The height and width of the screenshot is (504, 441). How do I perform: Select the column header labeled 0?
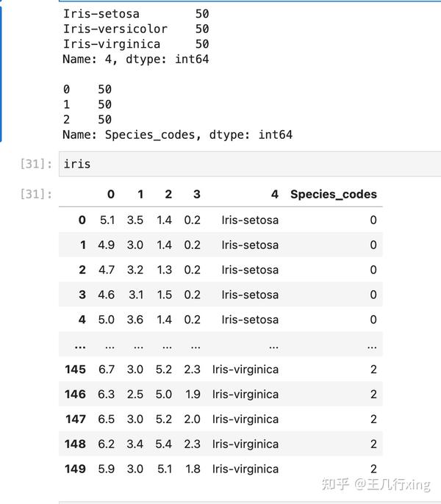click(x=111, y=195)
